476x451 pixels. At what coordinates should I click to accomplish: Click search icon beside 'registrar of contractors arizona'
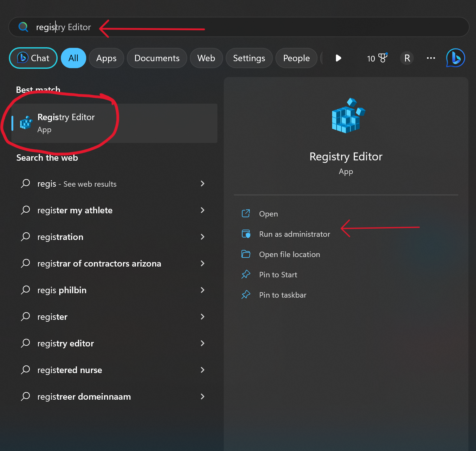25,263
